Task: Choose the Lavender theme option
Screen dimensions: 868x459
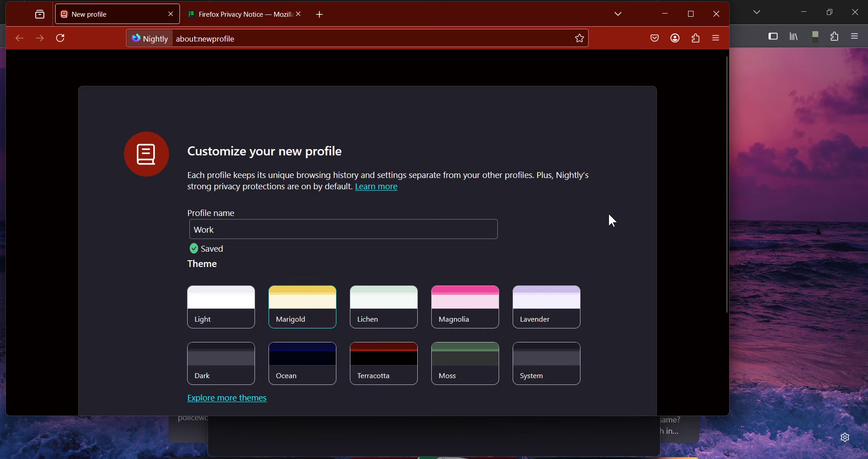Action: coord(547,307)
